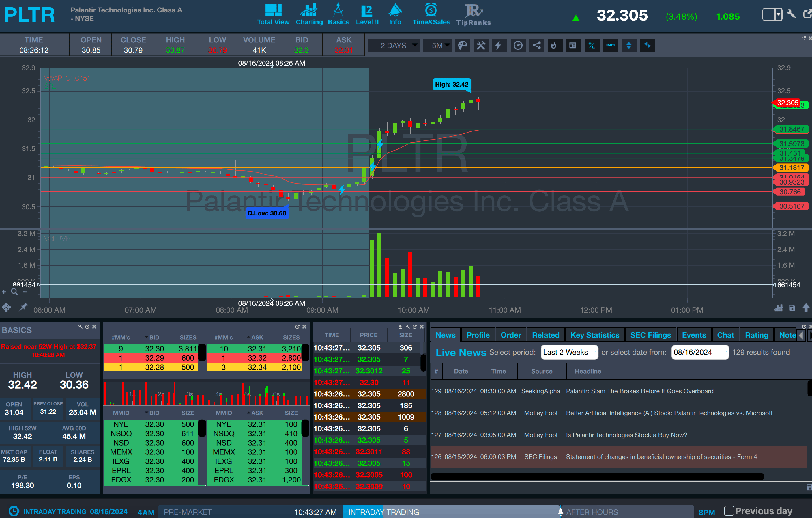This screenshot has width=812, height=518.
Task: Expand the 2 DAYS range dropdown
Action: pyautogui.click(x=394, y=46)
